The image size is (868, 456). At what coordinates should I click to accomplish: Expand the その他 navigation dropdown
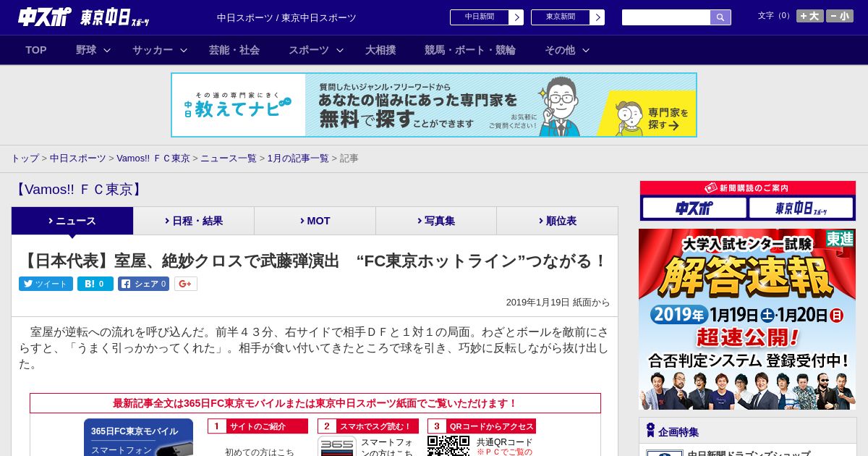(567, 50)
